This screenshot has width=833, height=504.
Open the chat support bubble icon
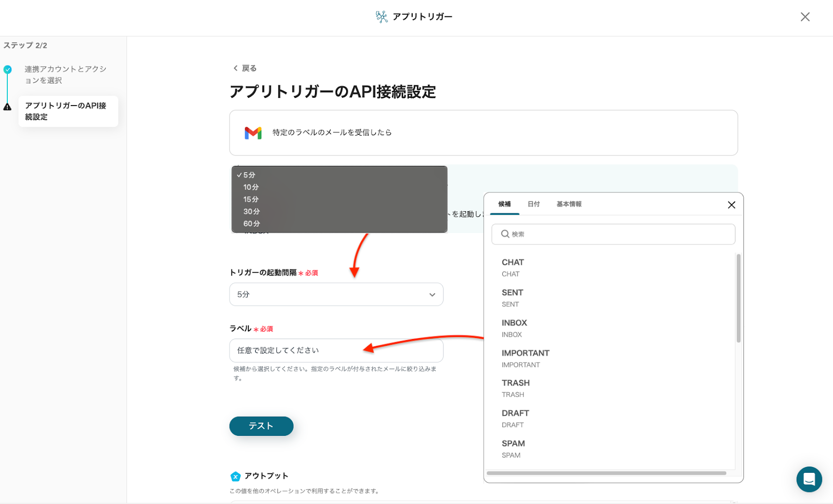[x=809, y=479]
